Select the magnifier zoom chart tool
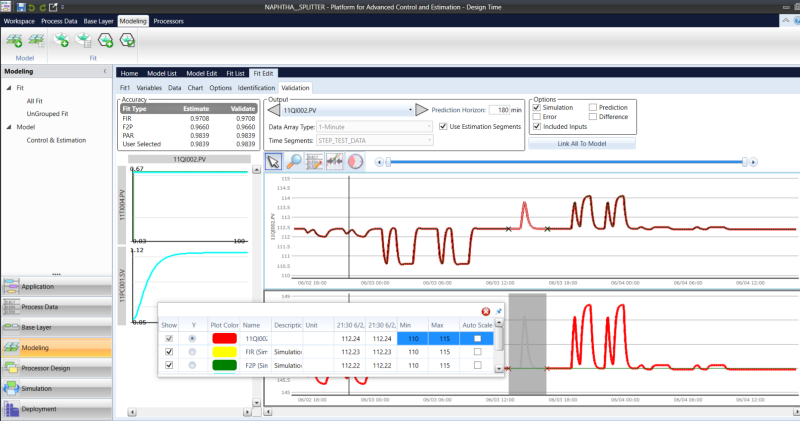The image size is (800, 421). tap(294, 162)
